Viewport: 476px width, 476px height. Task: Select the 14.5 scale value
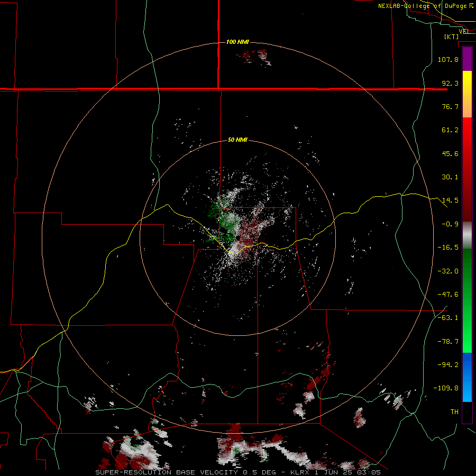pos(450,200)
